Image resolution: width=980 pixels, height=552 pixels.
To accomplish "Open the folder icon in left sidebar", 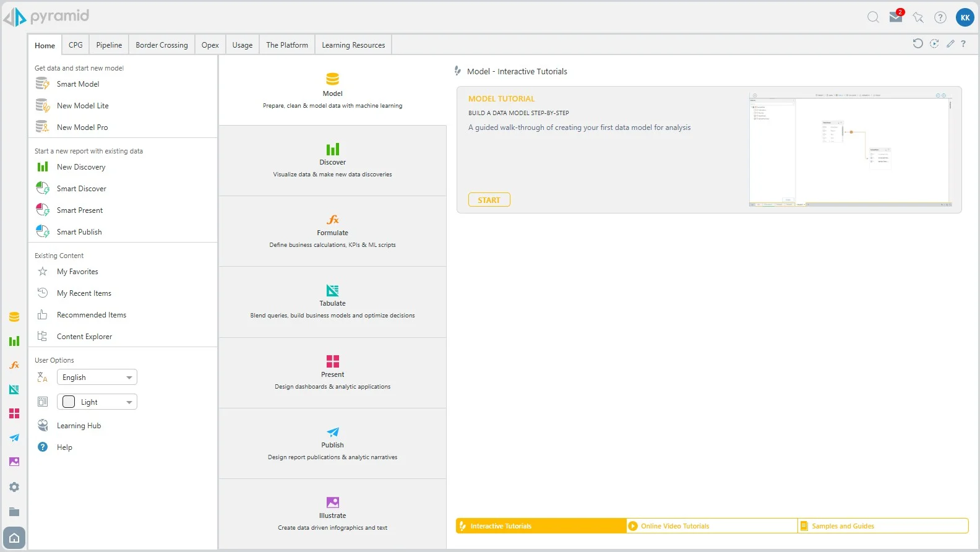I will pos(14,512).
